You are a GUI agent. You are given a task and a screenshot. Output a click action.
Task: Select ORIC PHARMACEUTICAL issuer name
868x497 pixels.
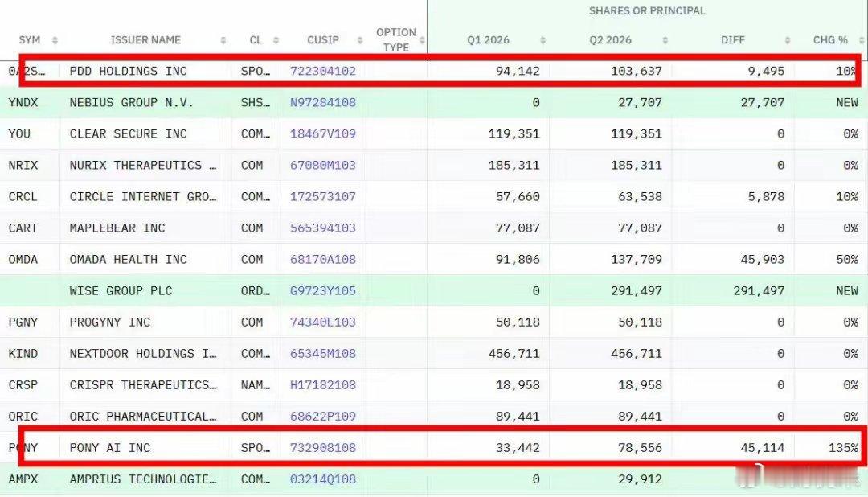(143, 417)
